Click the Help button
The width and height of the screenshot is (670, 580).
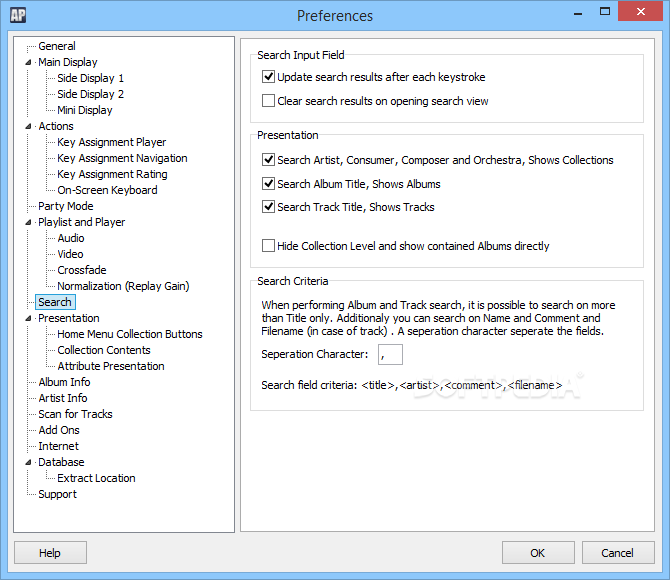tap(50, 553)
